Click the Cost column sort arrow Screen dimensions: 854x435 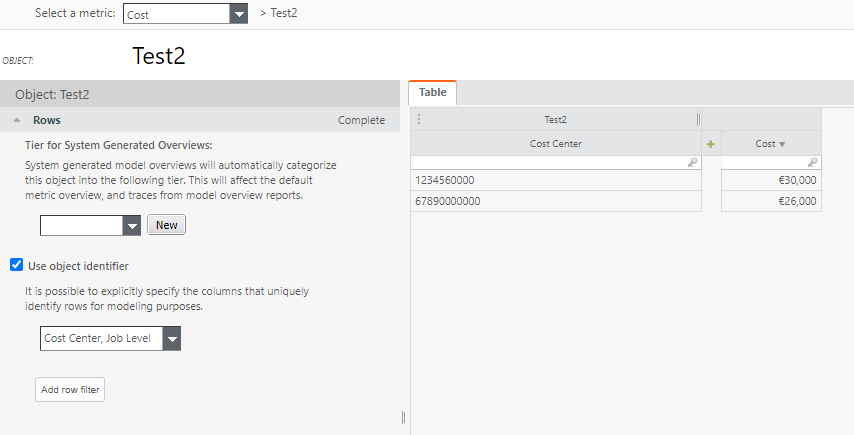782,144
